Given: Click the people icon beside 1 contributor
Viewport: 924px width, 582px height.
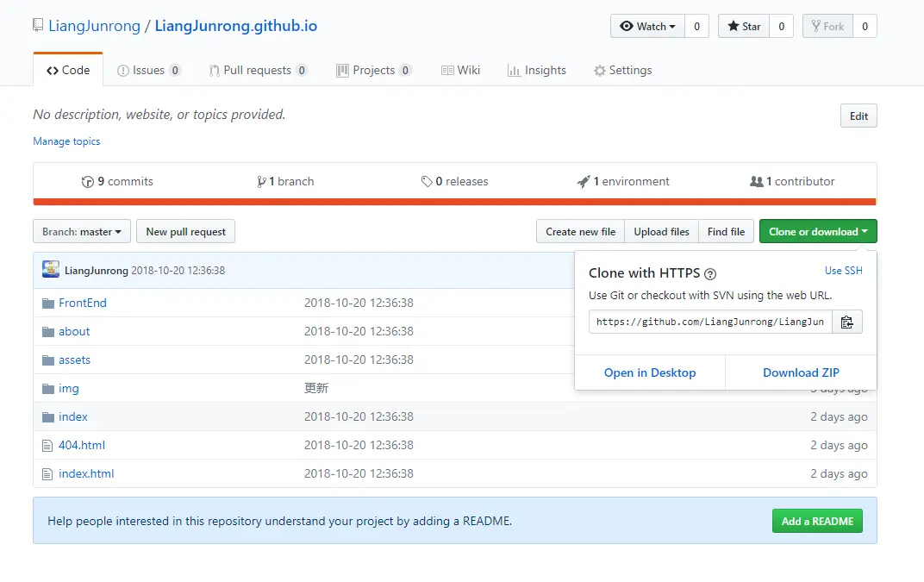Looking at the screenshot, I should [757, 182].
